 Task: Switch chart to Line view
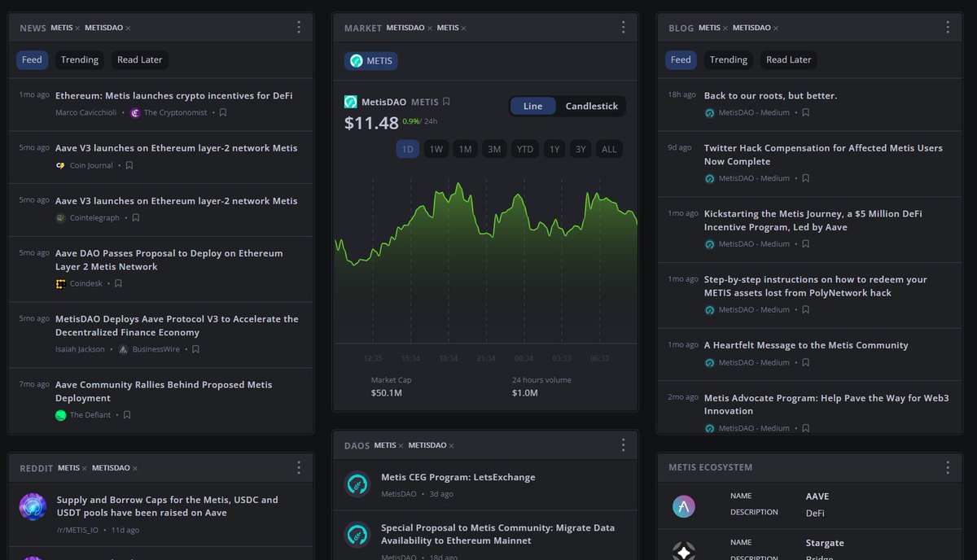(x=533, y=107)
